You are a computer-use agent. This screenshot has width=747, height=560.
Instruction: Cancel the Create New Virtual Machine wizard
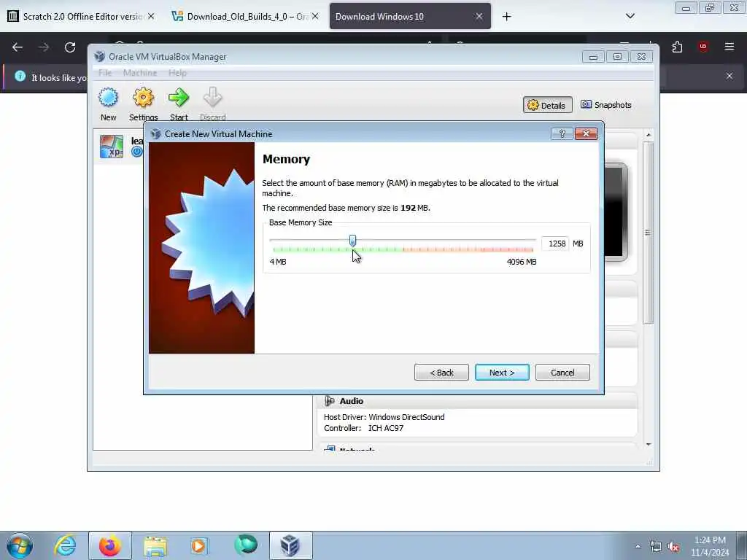562,373
